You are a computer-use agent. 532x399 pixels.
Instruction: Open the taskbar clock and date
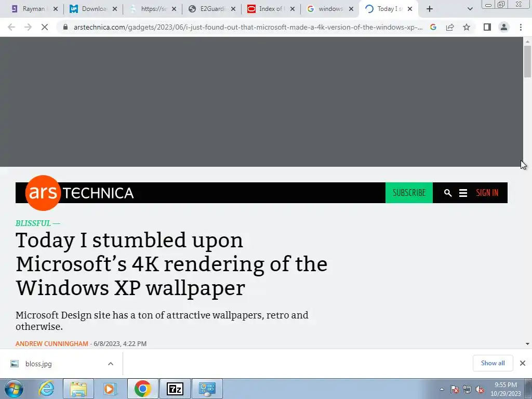[506, 389]
